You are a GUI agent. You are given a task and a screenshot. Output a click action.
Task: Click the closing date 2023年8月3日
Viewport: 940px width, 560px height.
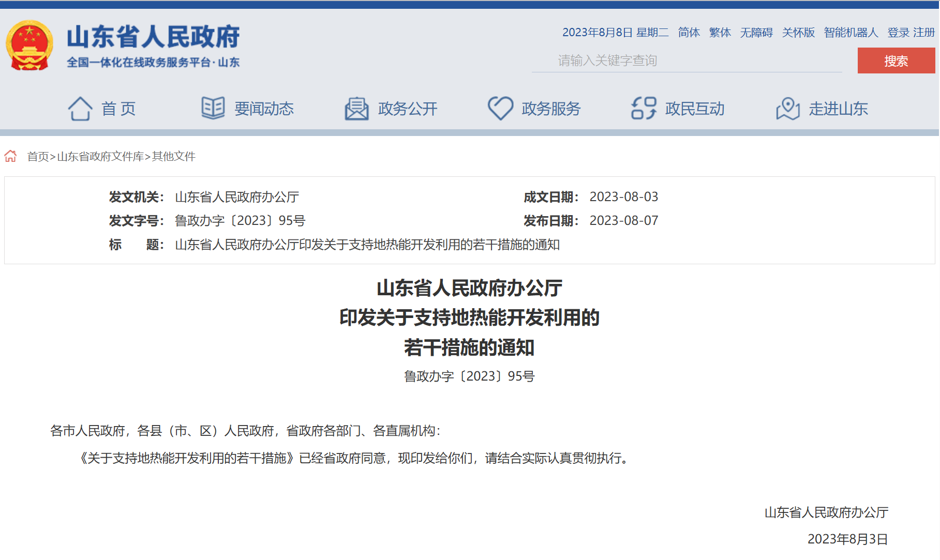[x=847, y=539]
